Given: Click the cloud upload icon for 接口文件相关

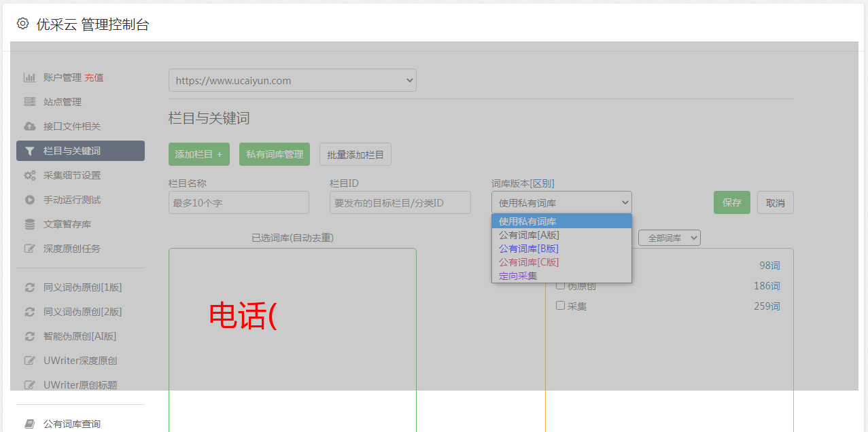Looking at the screenshot, I should (29, 126).
